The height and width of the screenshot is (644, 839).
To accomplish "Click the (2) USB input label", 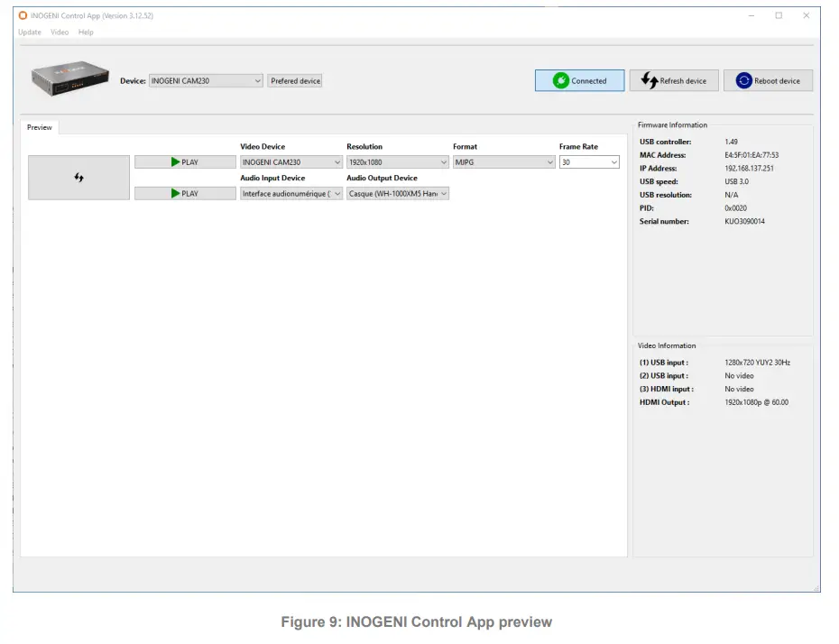I will [663, 376].
